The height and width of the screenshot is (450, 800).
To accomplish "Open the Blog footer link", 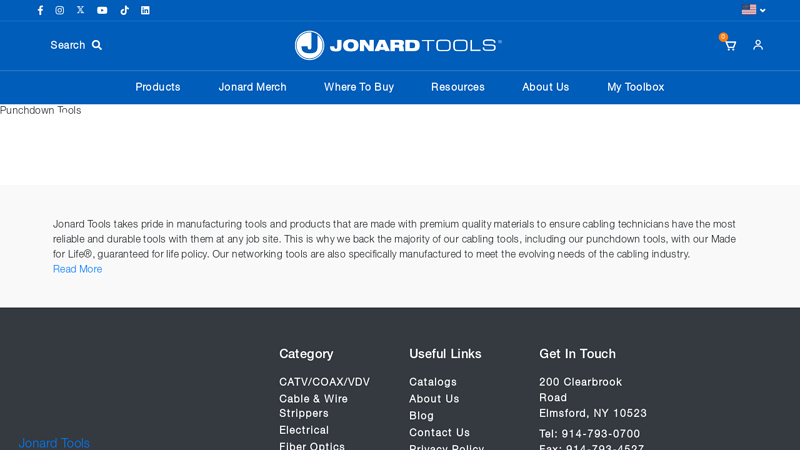I will 421,415.
